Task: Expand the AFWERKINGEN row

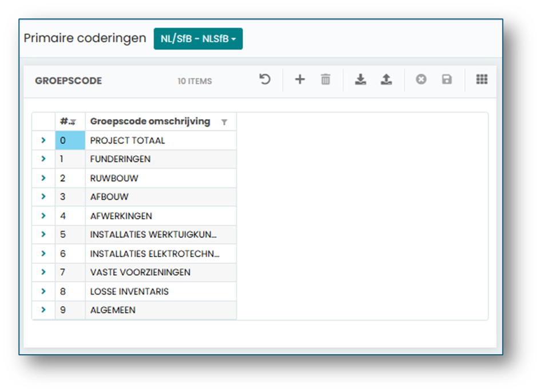Action: tap(43, 216)
